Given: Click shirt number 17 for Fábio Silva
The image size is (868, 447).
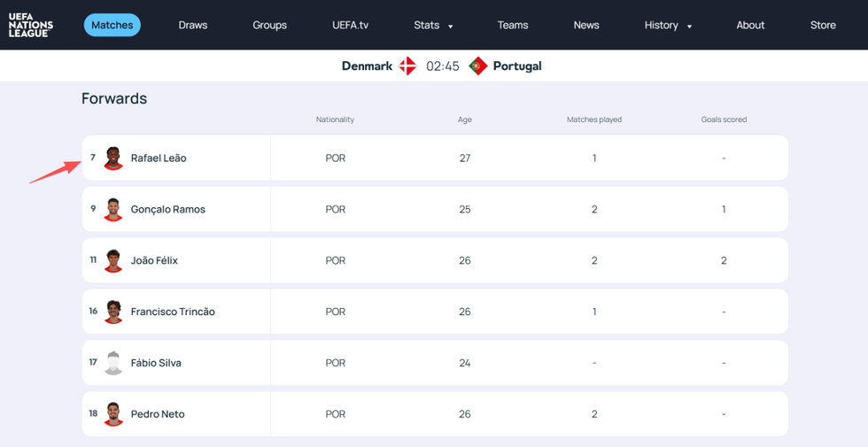Looking at the screenshot, I should 93,362.
